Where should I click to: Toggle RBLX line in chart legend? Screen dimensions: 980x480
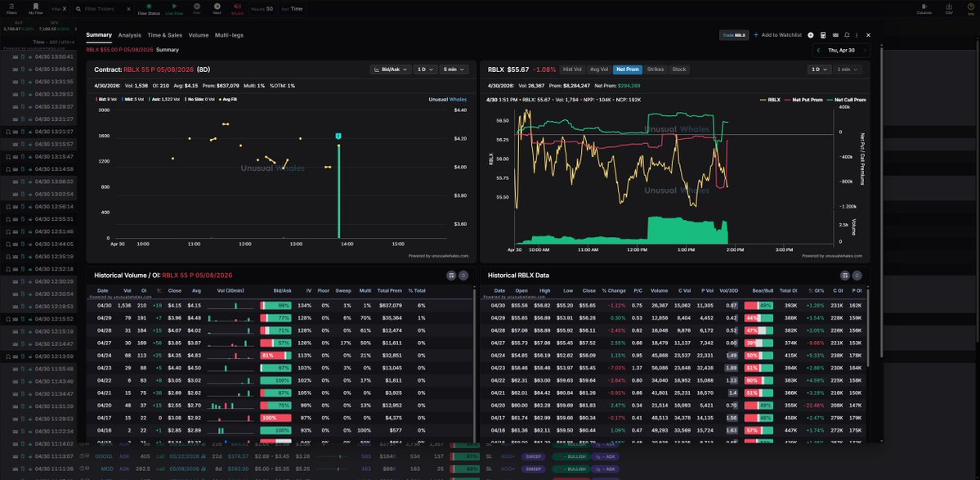(x=770, y=100)
